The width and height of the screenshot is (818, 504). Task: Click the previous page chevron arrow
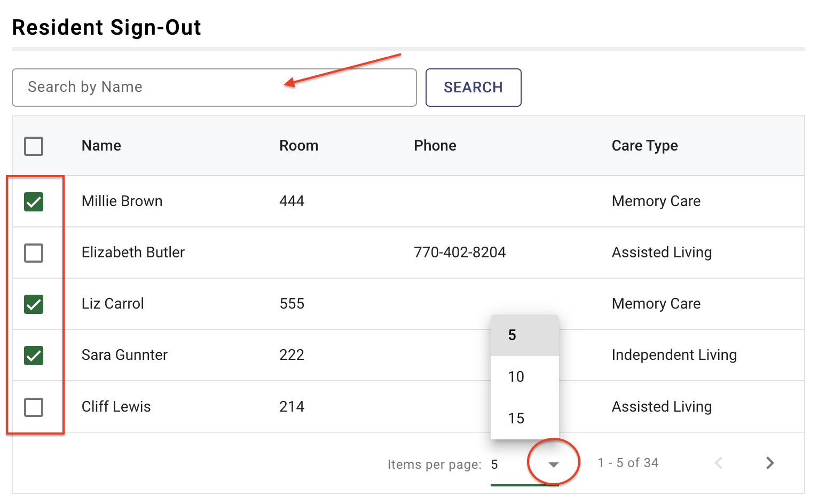719,463
